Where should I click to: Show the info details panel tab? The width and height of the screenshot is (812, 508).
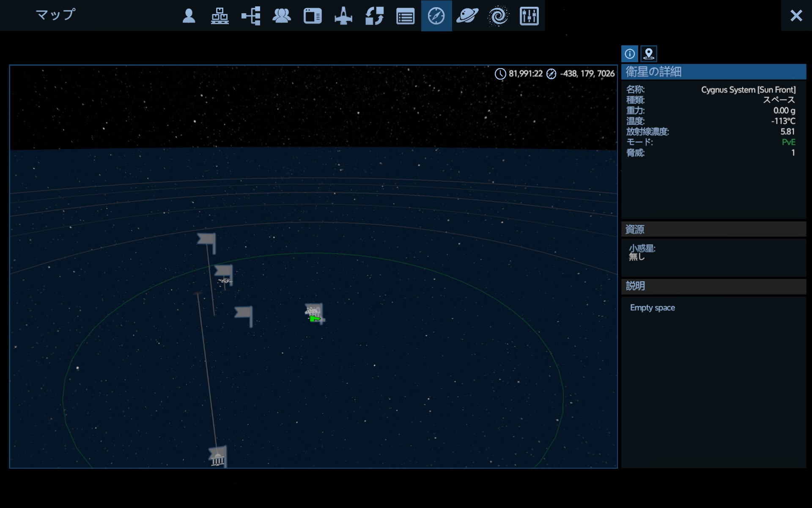(630, 54)
